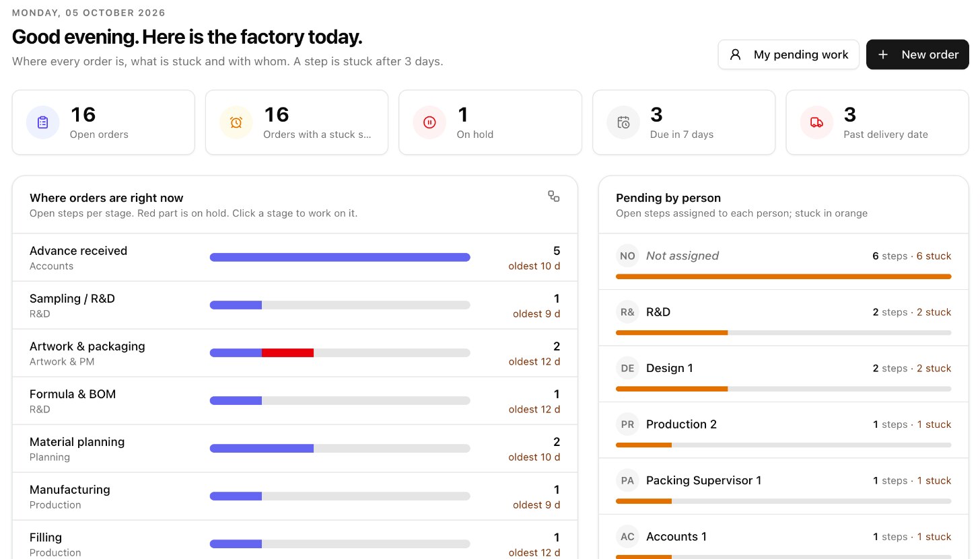Click the PA avatar for Packing Supervisor 1
980x559 pixels.
627,480
